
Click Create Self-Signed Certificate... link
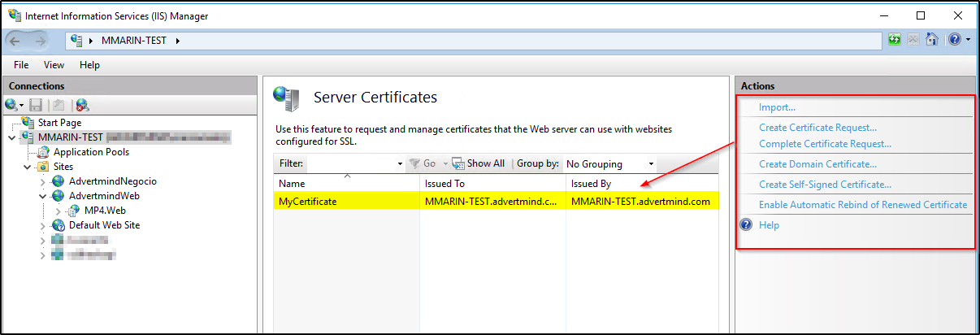[825, 185]
